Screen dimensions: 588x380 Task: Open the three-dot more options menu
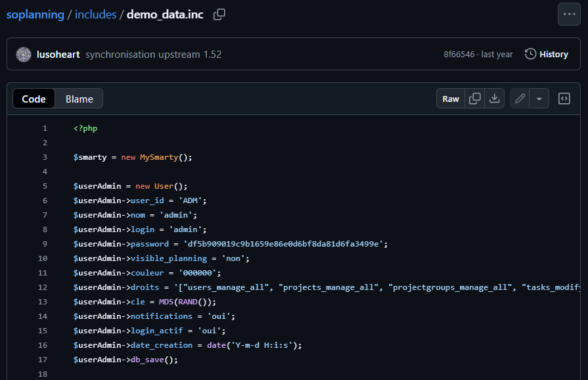click(x=569, y=14)
